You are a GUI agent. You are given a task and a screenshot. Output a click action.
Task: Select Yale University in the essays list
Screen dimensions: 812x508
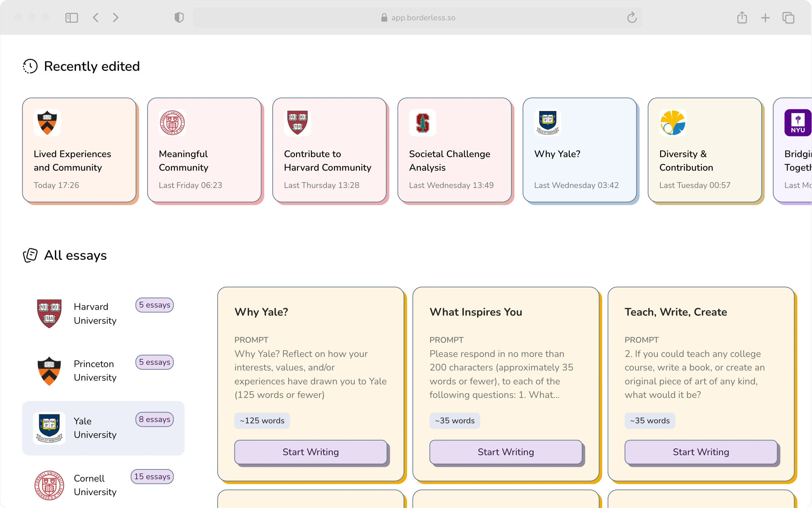(95, 428)
